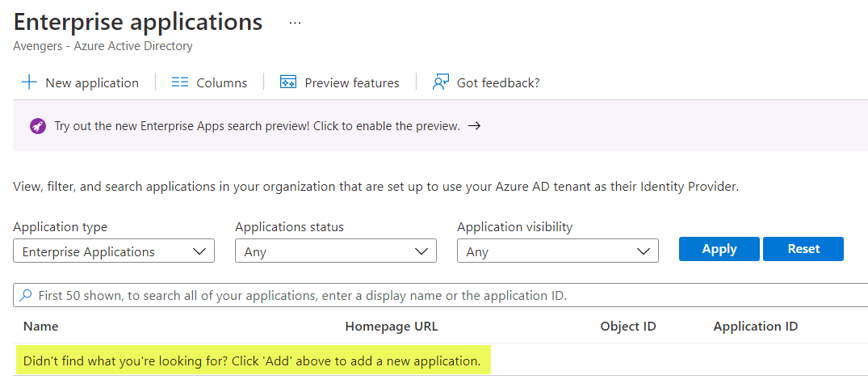Screen dimensions: 868x388
Task: Click the magnifier icon in search box
Action: coord(26,295)
